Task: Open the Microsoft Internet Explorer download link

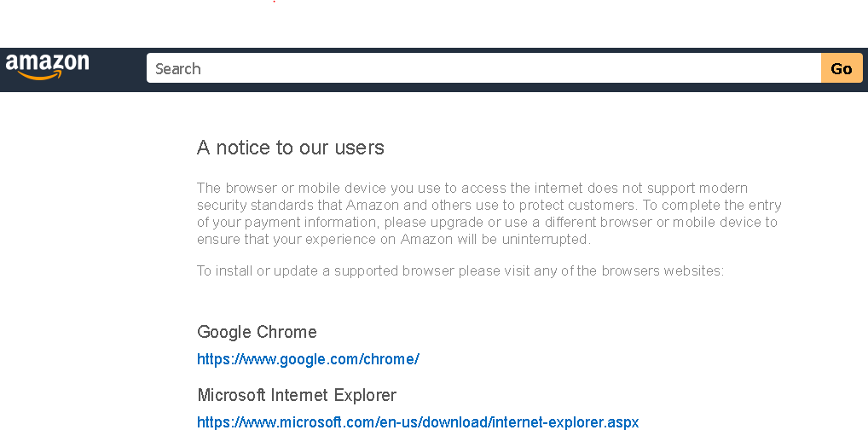Action: pos(417,422)
